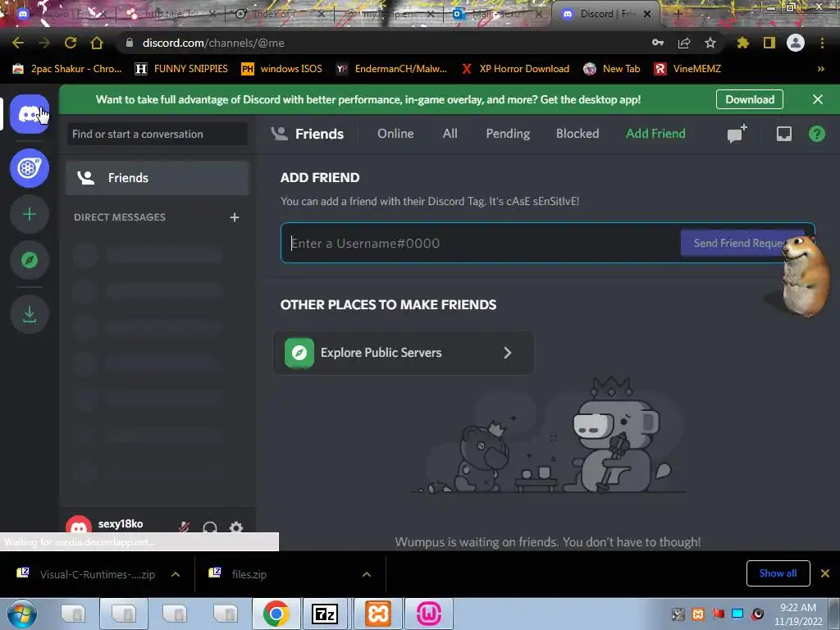The width and height of the screenshot is (840, 630).
Task: Open Explore Public Servers card
Action: [x=404, y=353]
